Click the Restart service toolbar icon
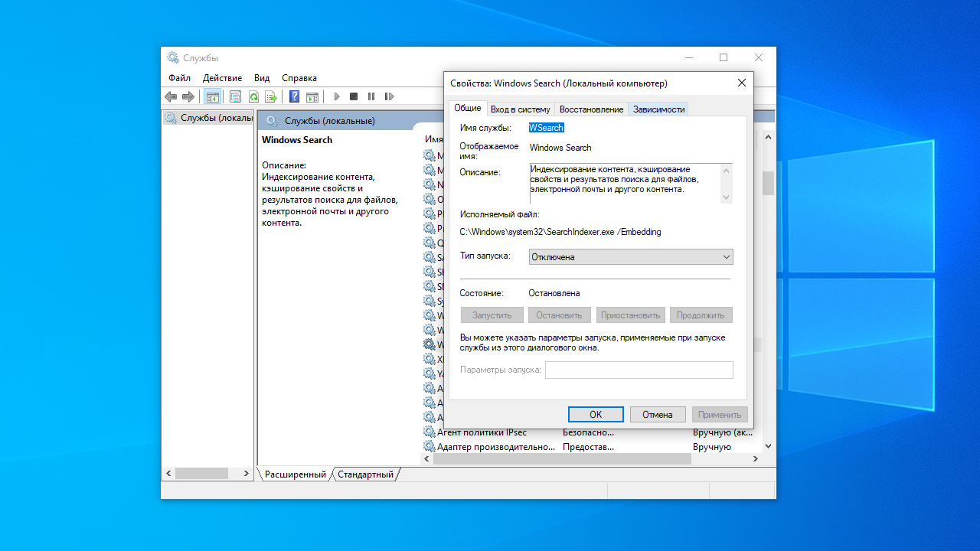Image resolution: width=980 pixels, height=551 pixels. [389, 96]
